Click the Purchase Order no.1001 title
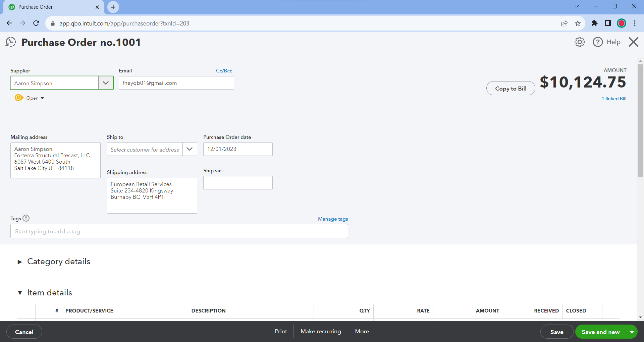The height and width of the screenshot is (342, 644). tap(81, 42)
